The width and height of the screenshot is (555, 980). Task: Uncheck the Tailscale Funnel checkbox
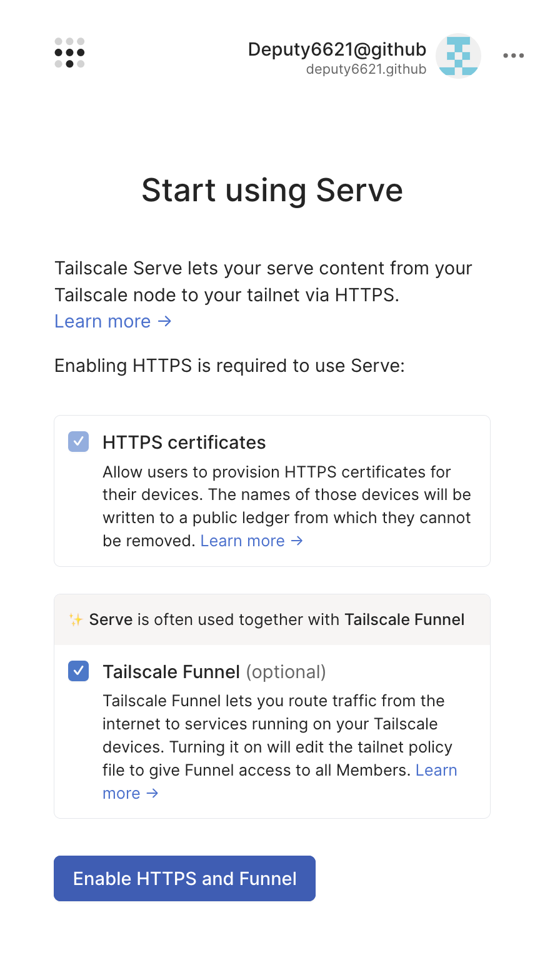79,671
